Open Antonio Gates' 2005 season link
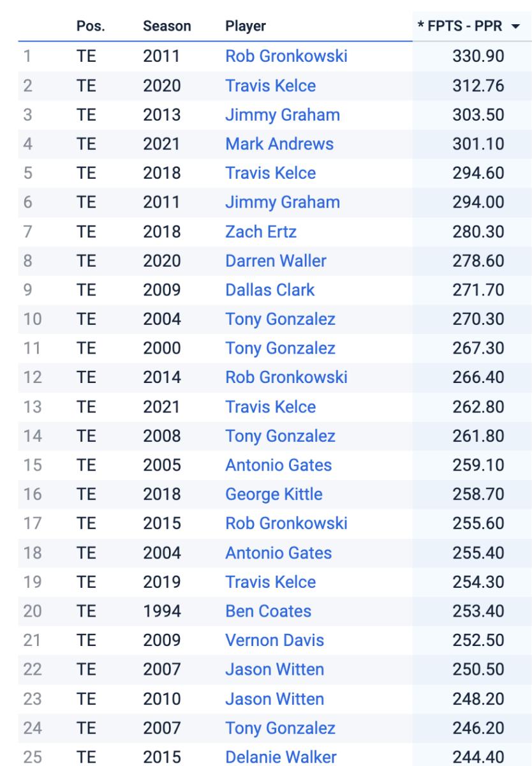532x766 pixels. [x=278, y=465]
